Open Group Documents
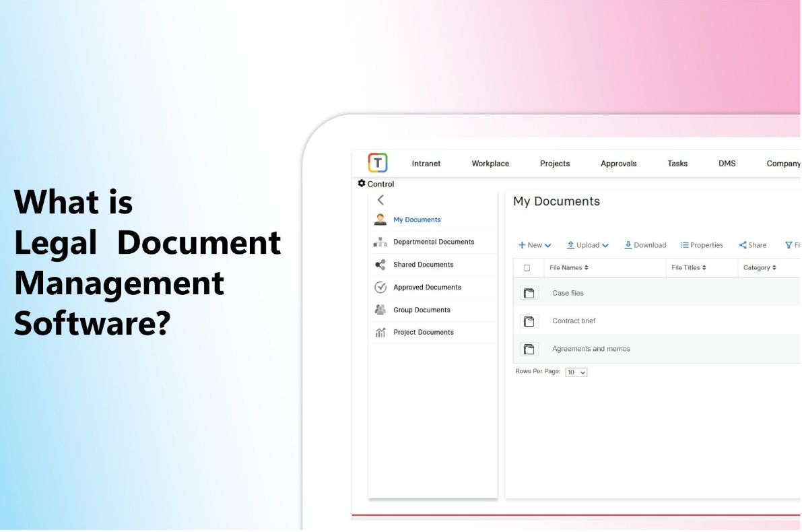Screen dimensions: 802x532 tap(422, 310)
